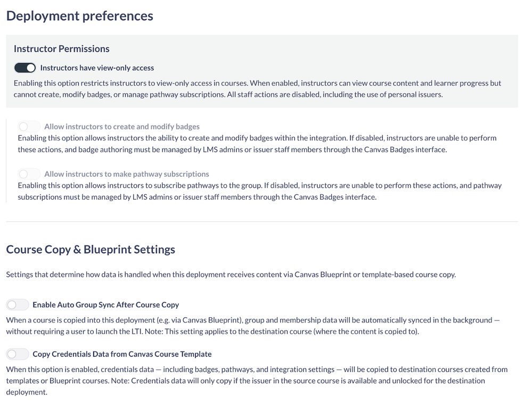Click the horizontal divider above Course Copy settings
Image resolution: width=532 pixels, height=404 pixels.
click(x=261, y=221)
